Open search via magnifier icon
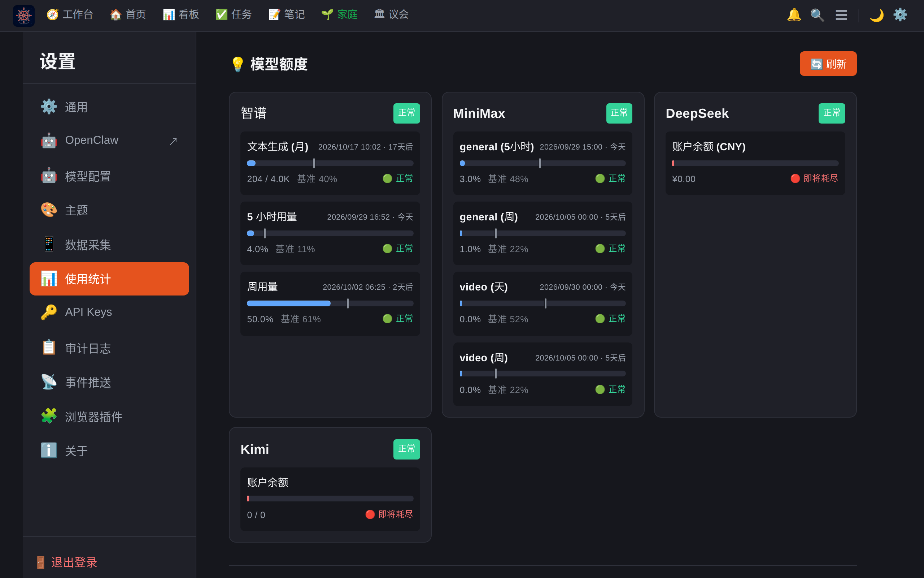Screen dimensions: 924x578 click(x=817, y=15)
